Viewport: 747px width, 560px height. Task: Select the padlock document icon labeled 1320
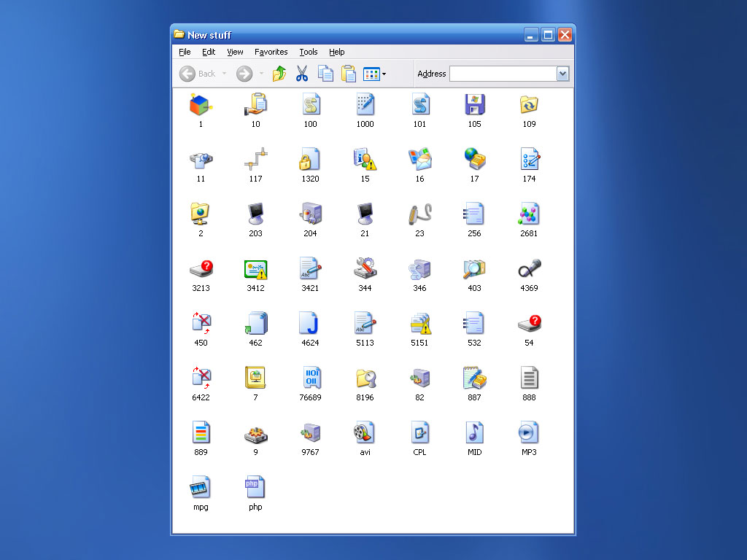pyautogui.click(x=309, y=160)
